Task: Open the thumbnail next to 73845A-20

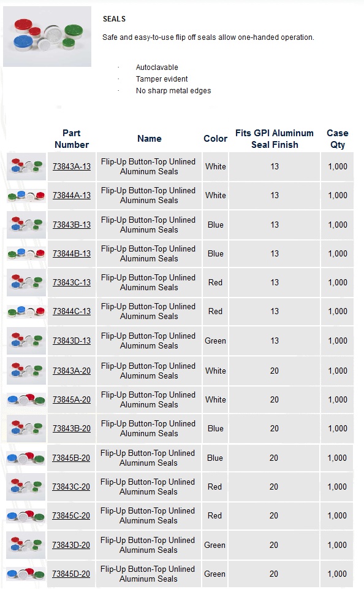Action: (26, 400)
